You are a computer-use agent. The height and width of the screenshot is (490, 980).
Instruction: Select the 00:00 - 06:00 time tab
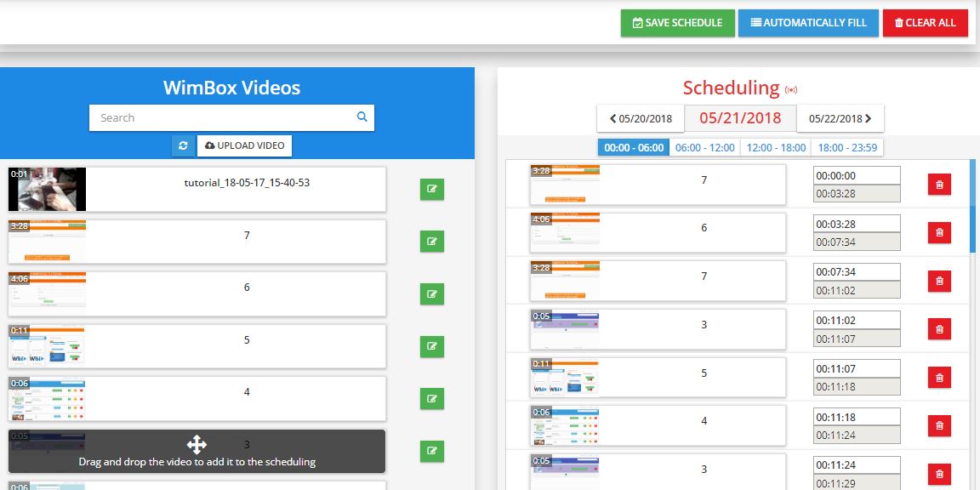(634, 147)
